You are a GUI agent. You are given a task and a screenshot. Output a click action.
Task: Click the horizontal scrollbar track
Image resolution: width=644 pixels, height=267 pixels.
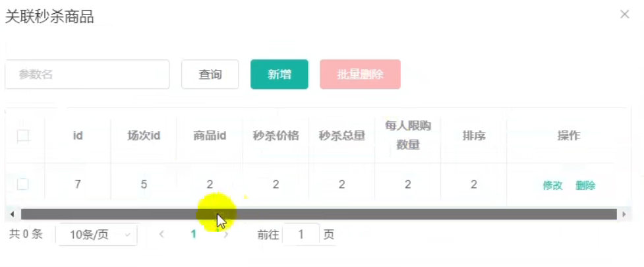tap(395, 214)
